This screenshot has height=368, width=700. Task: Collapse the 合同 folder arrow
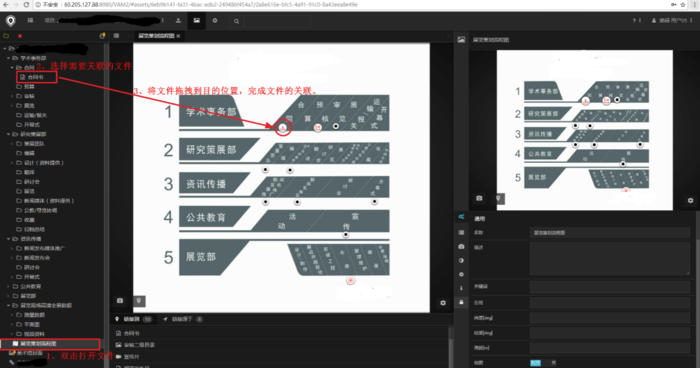[x=12, y=67]
